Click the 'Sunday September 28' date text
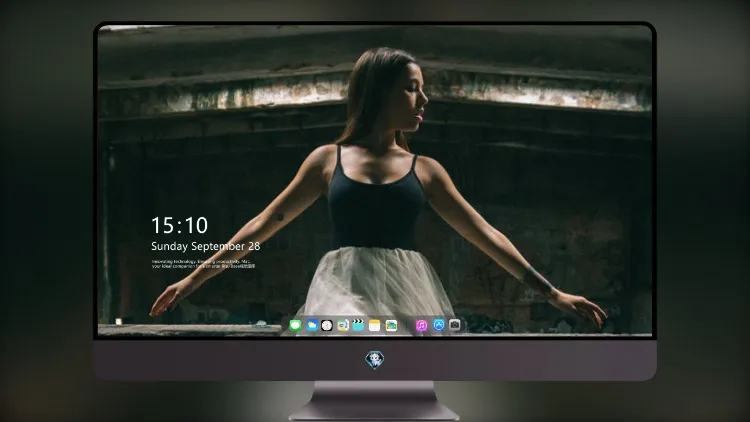This screenshot has height=422, width=750. click(x=206, y=246)
